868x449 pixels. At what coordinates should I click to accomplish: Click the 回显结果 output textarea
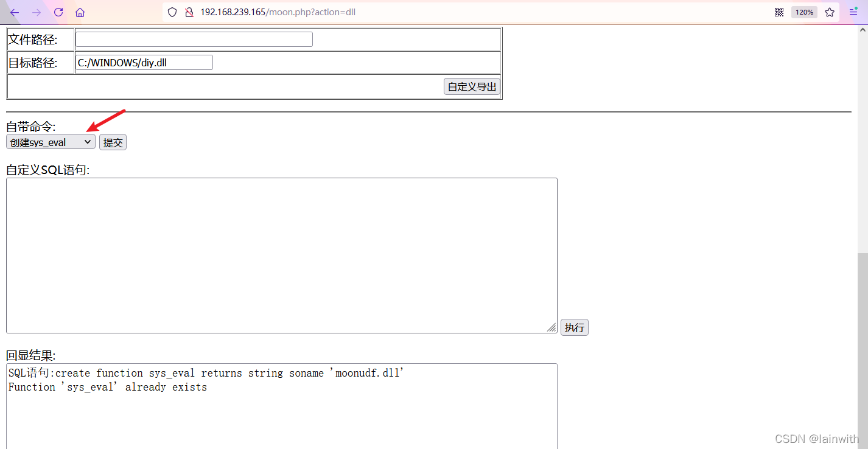pos(282,406)
